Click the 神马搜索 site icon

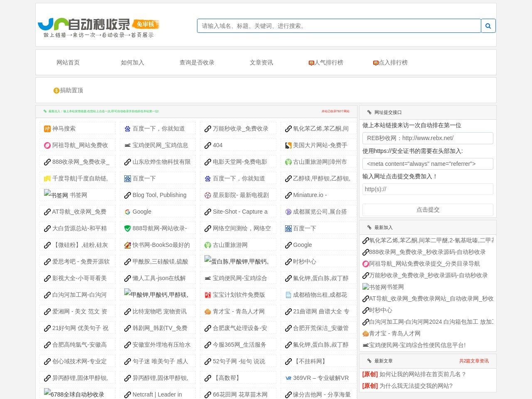click(x=47, y=129)
